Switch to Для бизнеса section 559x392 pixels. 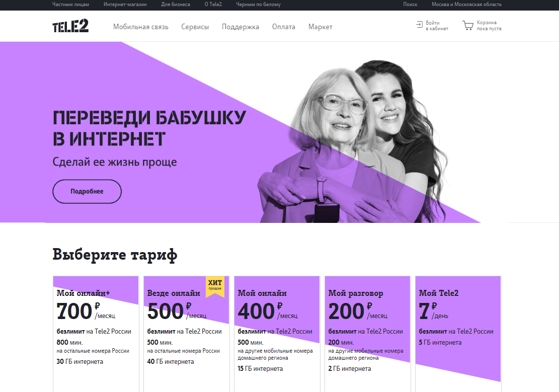(176, 5)
